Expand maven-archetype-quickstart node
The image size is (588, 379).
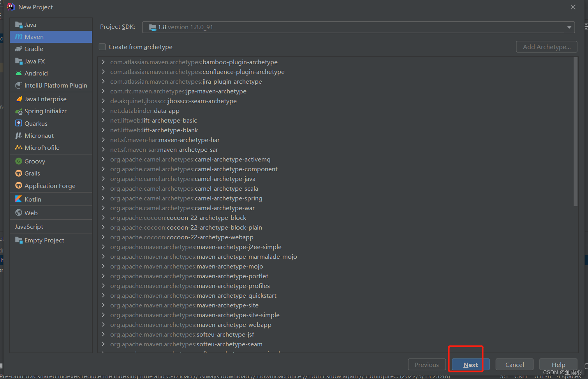click(x=103, y=295)
